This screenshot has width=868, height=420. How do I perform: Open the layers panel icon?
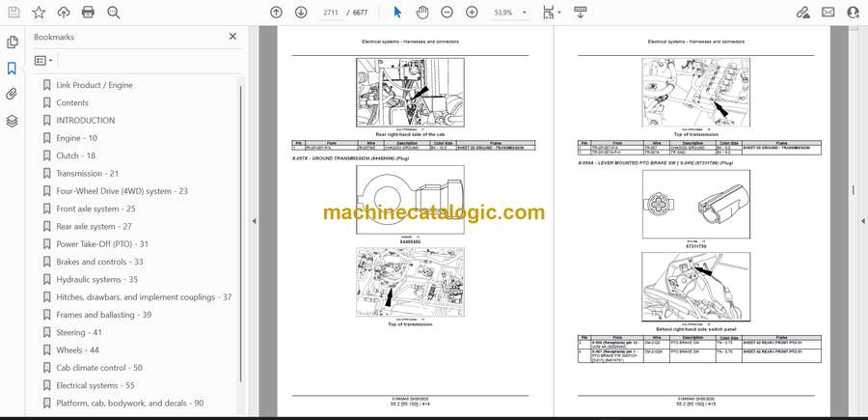pos(12,121)
